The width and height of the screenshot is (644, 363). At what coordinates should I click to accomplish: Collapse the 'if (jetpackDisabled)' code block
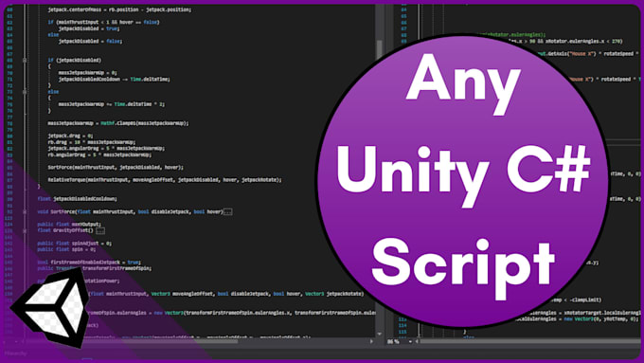25,60
